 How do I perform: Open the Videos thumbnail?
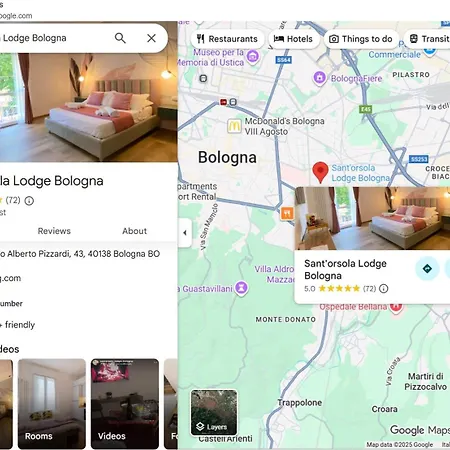pyautogui.click(x=125, y=404)
